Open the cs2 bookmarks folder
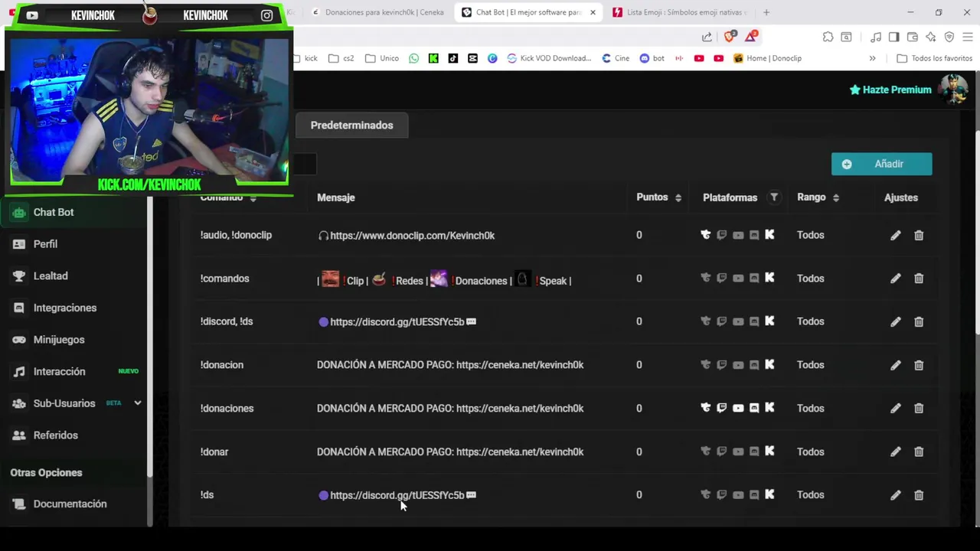The image size is (980, 551). (341, 58)
